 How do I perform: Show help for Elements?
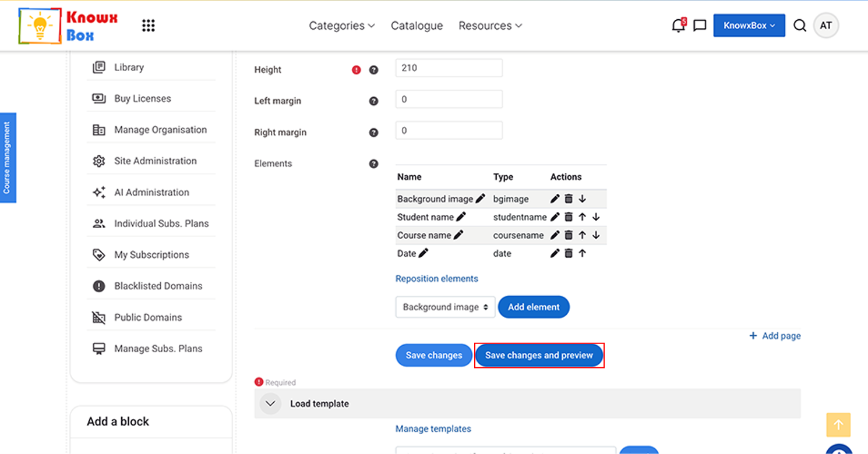(373, 164)
